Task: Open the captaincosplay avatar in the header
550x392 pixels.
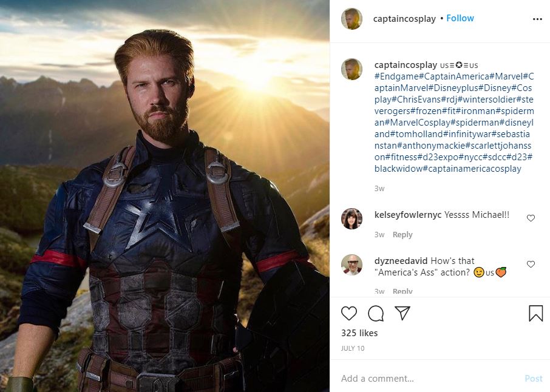Action: click(x=351, y=19)
